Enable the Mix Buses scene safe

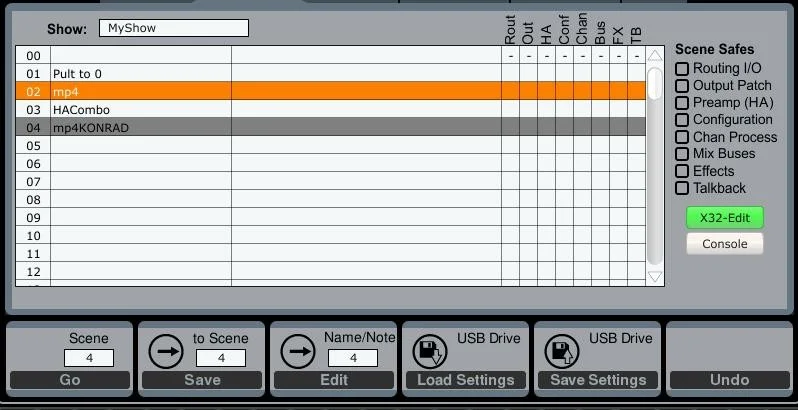(x=681, y=154)
